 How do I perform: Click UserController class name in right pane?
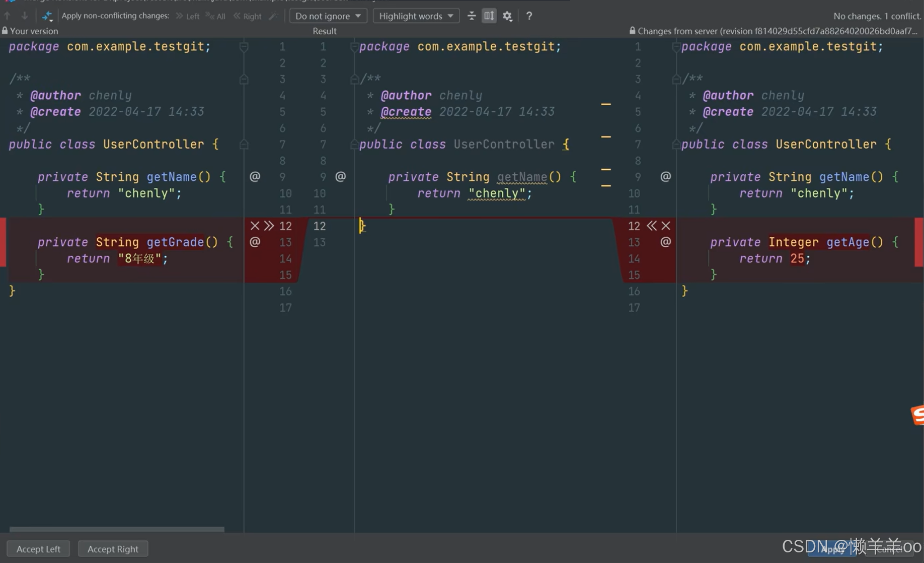point(826,145)
